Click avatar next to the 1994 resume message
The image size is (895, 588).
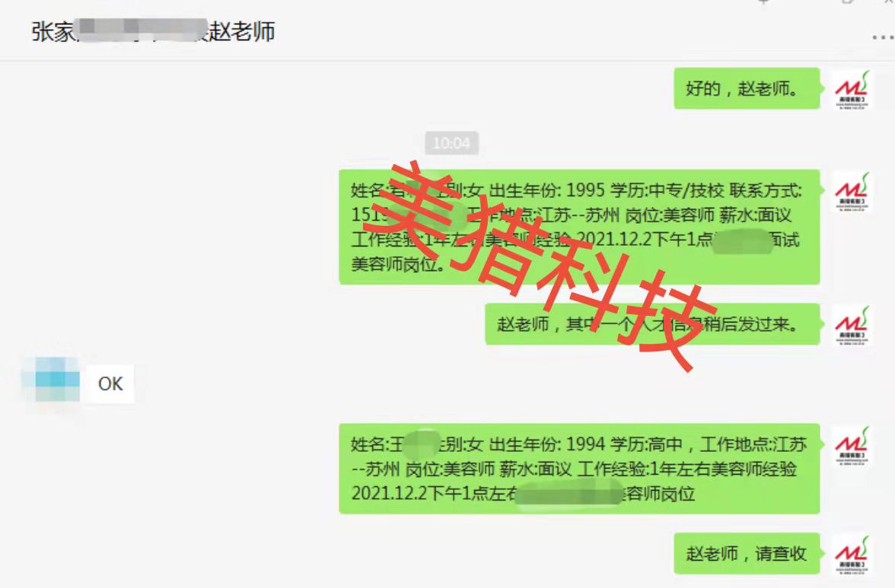852,446
